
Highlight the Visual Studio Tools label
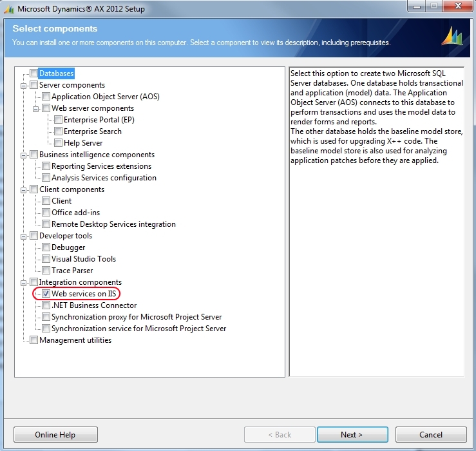point(84,259)
